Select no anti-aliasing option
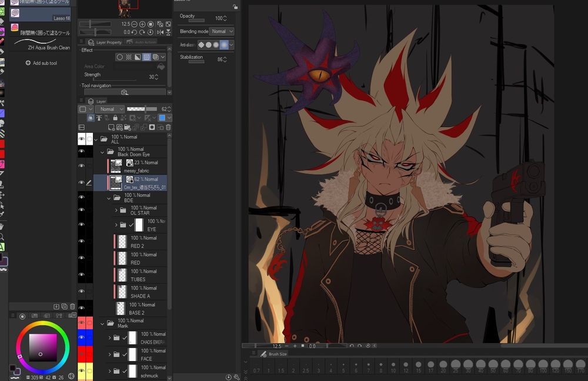Image resolution: width=588 pixels, height=381 pixels. point(201,45)
